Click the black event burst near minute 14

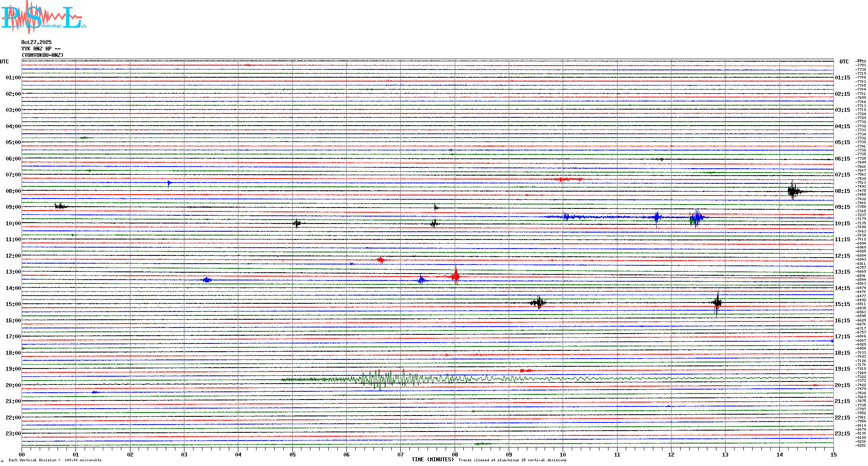793,191
